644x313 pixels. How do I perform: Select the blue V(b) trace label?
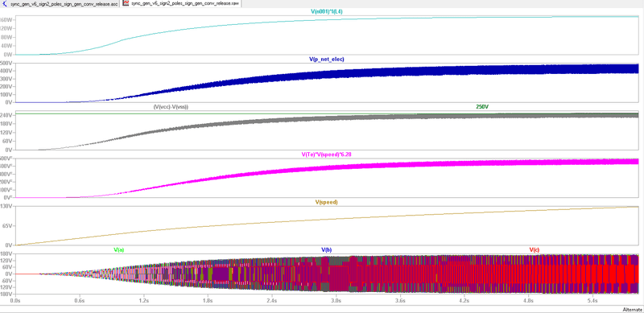(327, 249)
